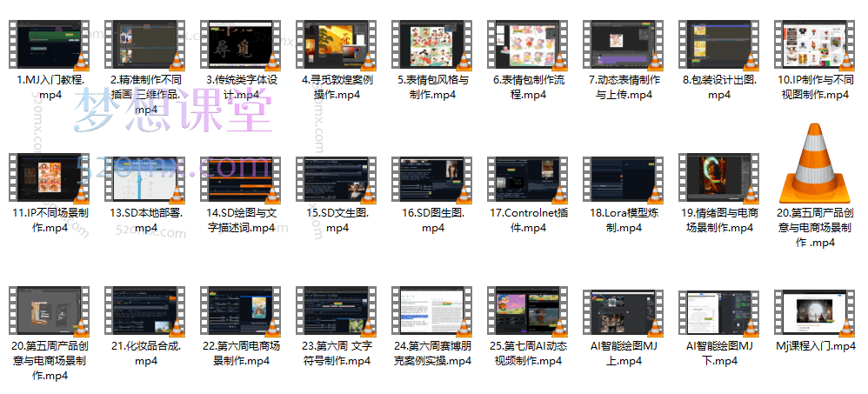
Task: Select the 5.表情包风格与制作.mp4 thumbnail
Action: (432, 43)
